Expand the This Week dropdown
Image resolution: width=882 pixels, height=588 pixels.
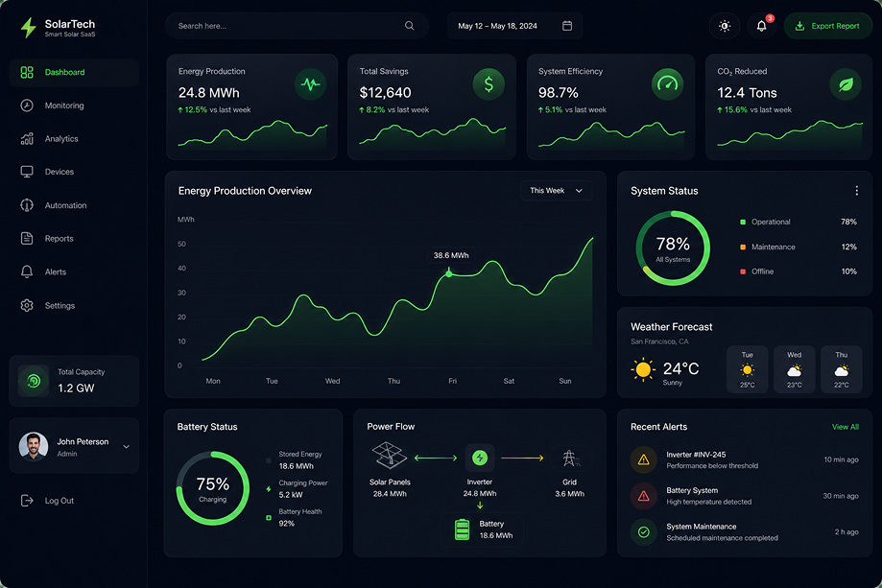[557, 191]
